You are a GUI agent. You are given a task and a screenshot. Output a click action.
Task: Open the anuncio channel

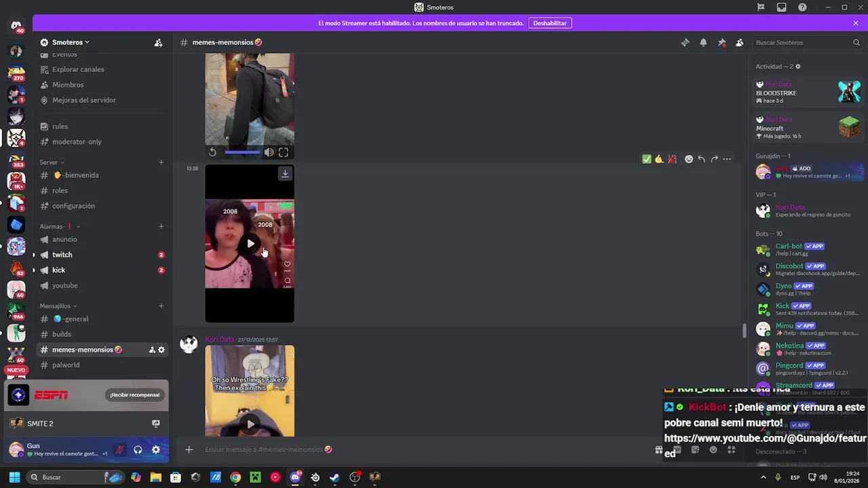pyautogui.click(x=64, y=239)
